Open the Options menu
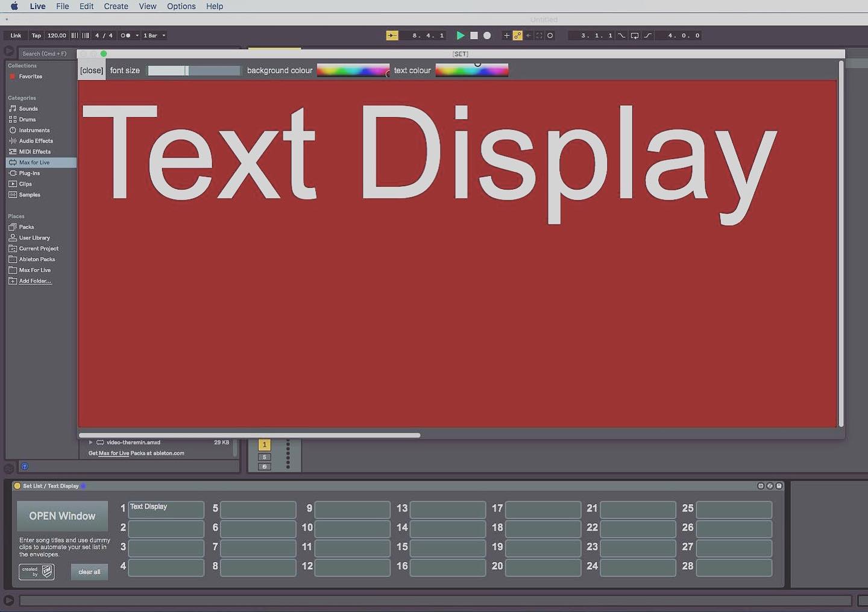The height and width of the screenshot is (612, 868). [x=181, y=6]
